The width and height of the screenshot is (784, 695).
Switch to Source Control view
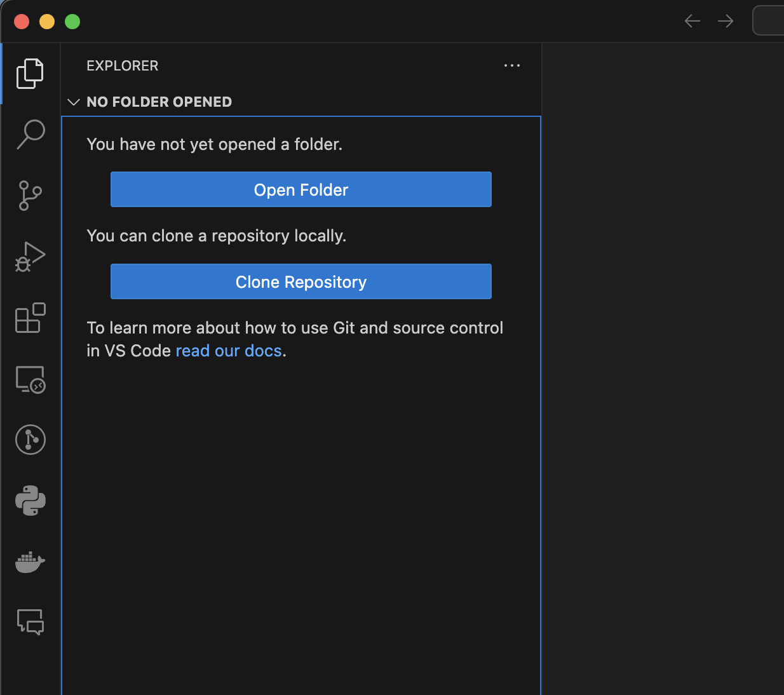point(30,196)
